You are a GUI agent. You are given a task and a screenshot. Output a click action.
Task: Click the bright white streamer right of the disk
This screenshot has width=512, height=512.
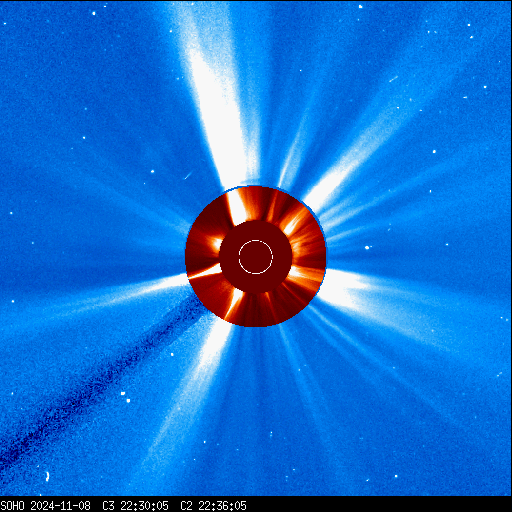click(x=347, y=287)
